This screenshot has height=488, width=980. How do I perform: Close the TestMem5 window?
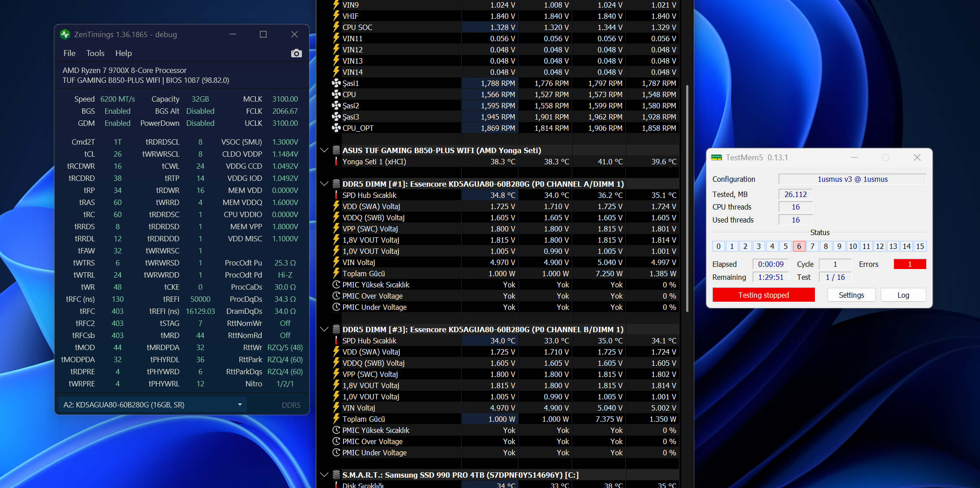click(x=917, y=158)
